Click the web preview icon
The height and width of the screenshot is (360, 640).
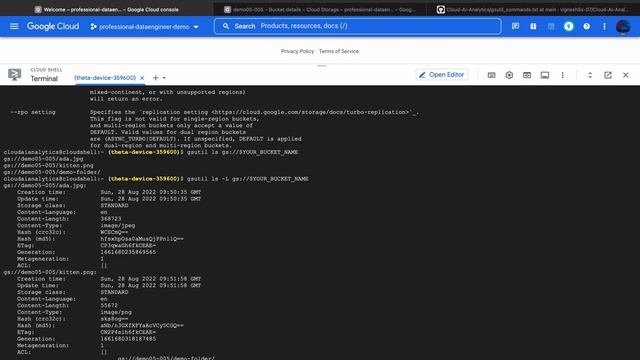[x=527, y=76]
